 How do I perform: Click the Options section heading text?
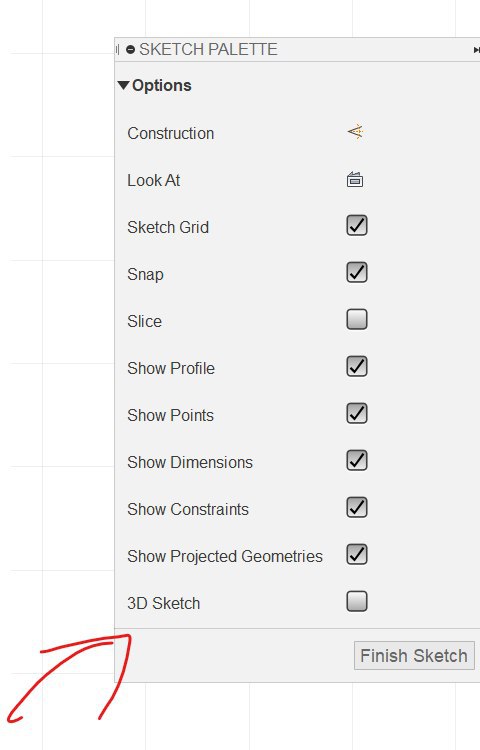point(162,86)
